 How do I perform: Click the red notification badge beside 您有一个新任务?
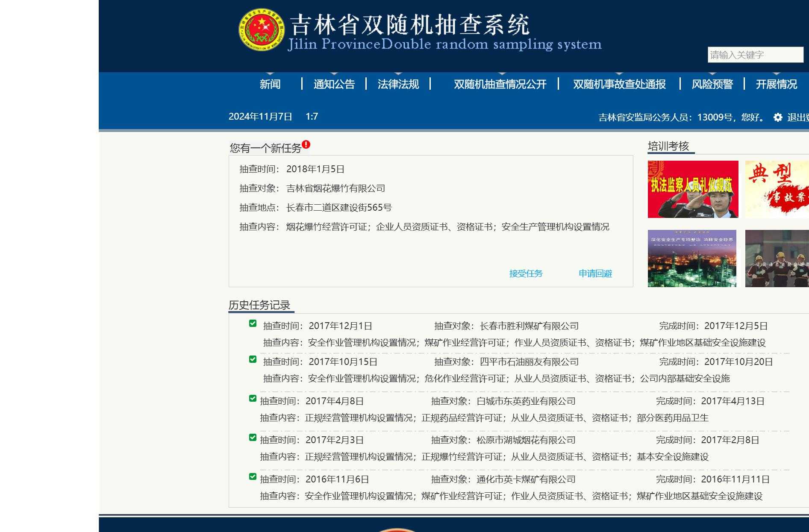tap(306, 145)
